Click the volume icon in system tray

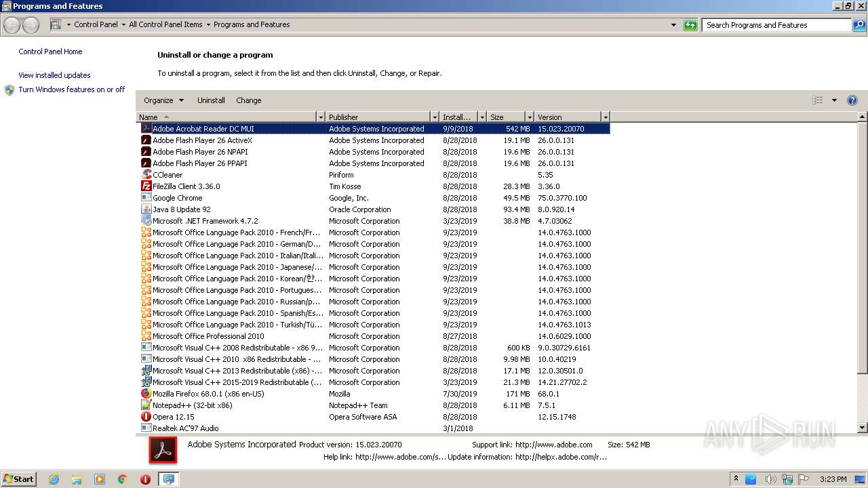(770, 479)
